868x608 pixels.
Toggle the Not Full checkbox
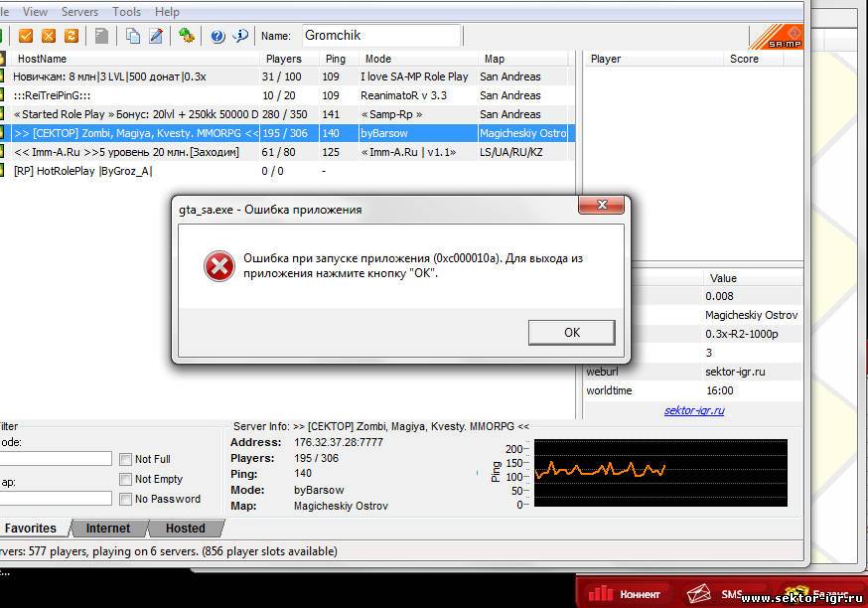pos(126,459)
